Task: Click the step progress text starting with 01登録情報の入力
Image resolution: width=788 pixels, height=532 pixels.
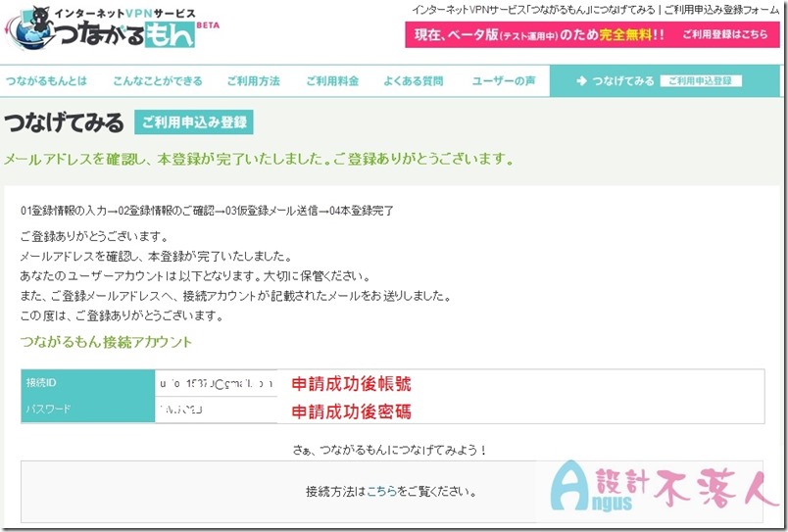Action: [x=207, y=211]
